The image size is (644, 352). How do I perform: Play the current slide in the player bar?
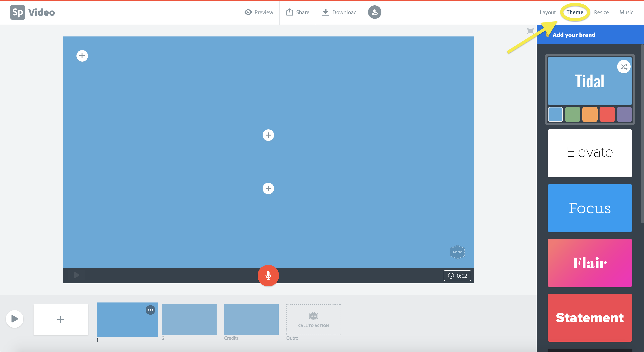pos(76,275)
